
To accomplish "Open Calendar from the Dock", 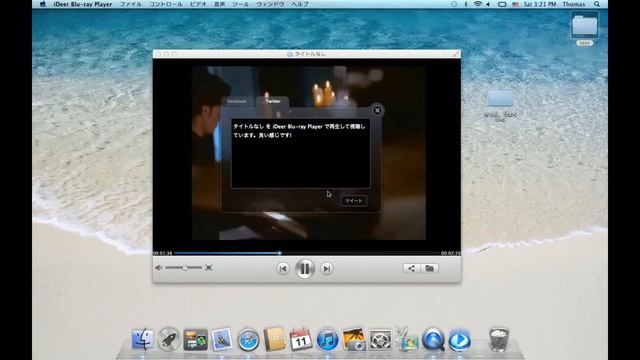I will click(301, 339).
